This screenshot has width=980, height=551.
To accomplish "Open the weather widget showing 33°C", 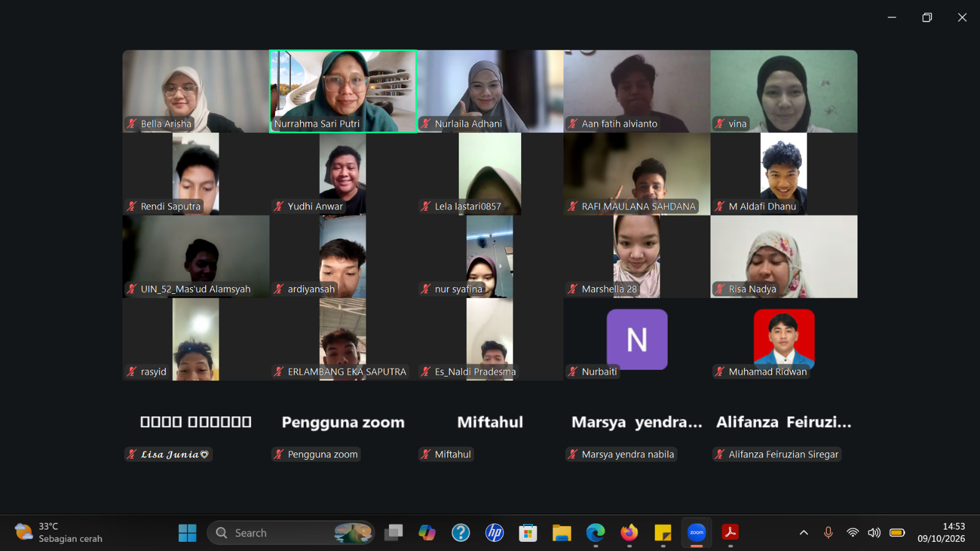I will coord(59,533).
